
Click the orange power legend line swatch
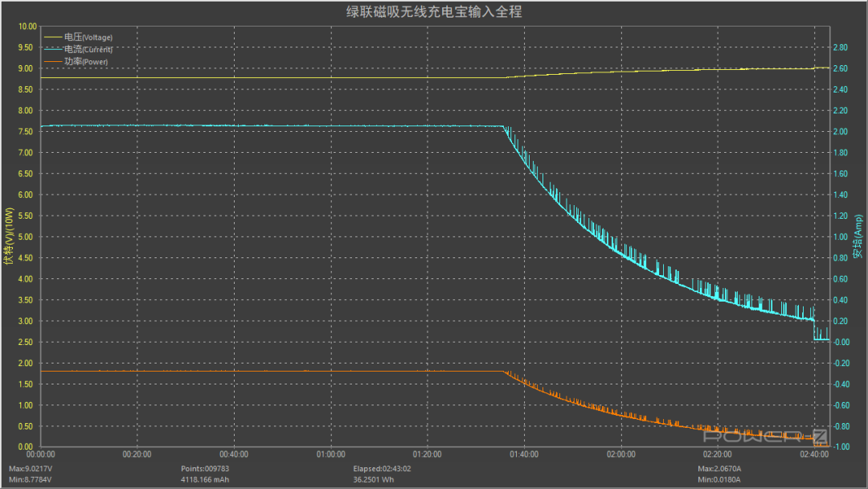point(53,61)
